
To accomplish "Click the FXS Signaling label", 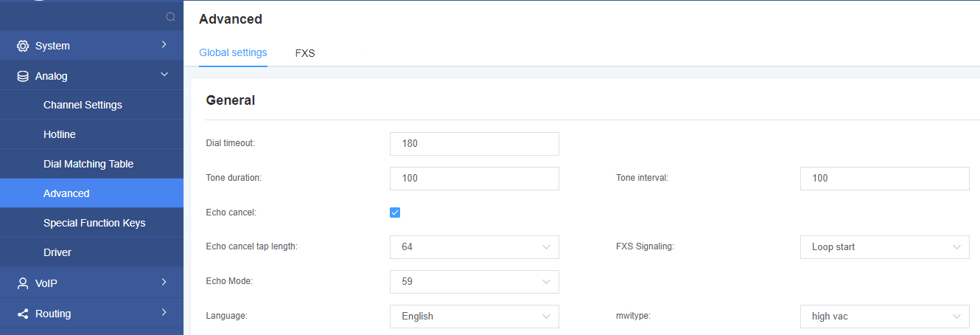I will click(x=645, y=246).
